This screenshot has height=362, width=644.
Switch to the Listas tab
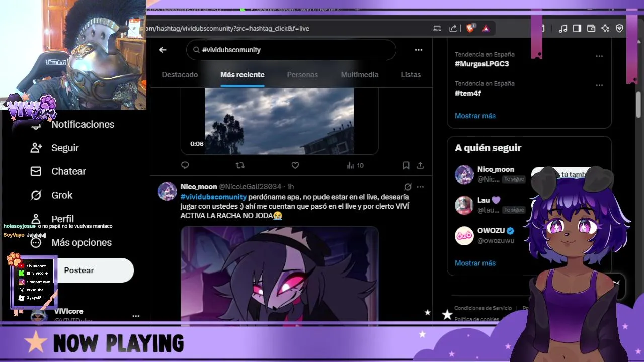coord(411,75)
